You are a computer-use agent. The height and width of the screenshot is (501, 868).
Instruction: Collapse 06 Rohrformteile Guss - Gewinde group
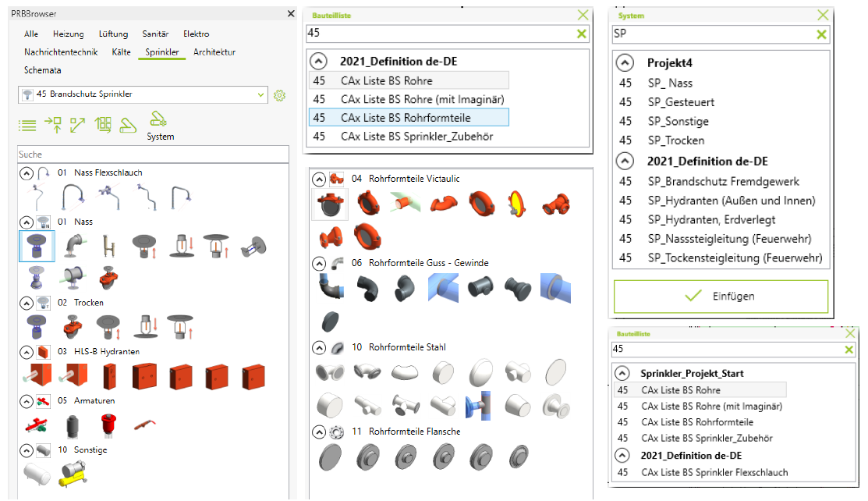coord(319,264)
